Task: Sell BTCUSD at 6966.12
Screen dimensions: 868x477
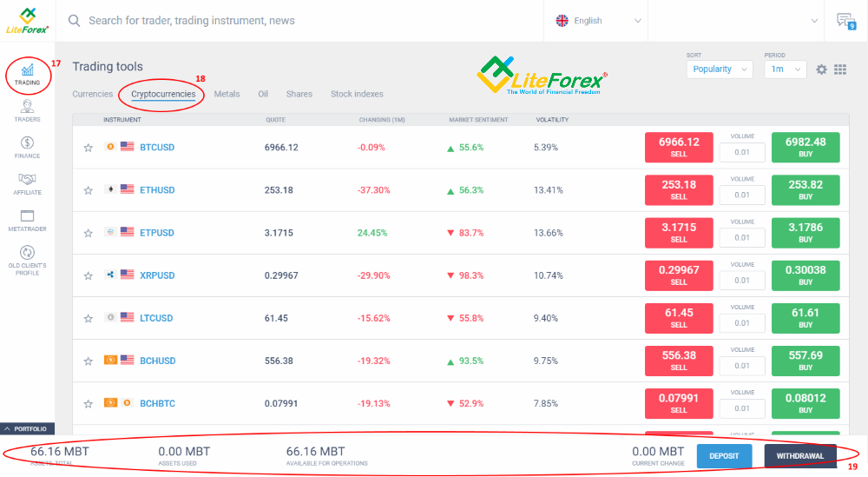Action: 679,148
